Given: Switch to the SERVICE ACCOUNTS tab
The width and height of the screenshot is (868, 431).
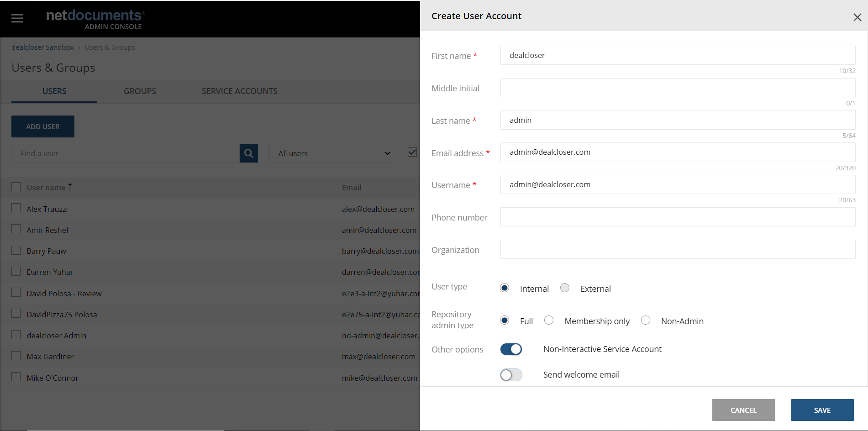Looking at the screenshot, I should pyautogui.click(x=240, y=91).
